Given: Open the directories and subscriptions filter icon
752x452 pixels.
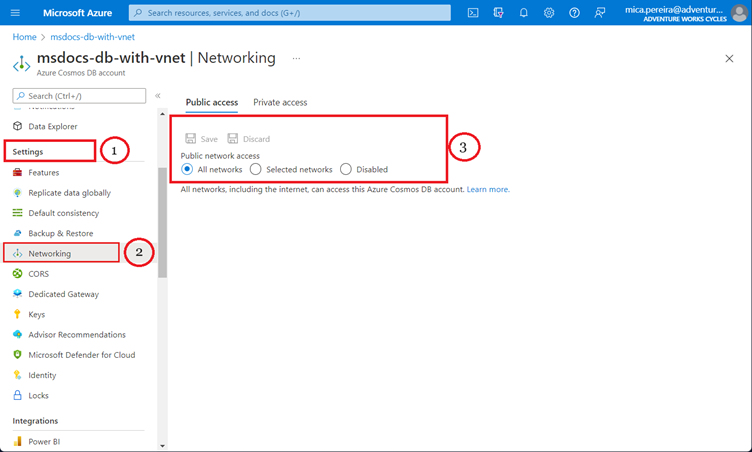Looking at the screenshot, I should (x=498, y=13).
